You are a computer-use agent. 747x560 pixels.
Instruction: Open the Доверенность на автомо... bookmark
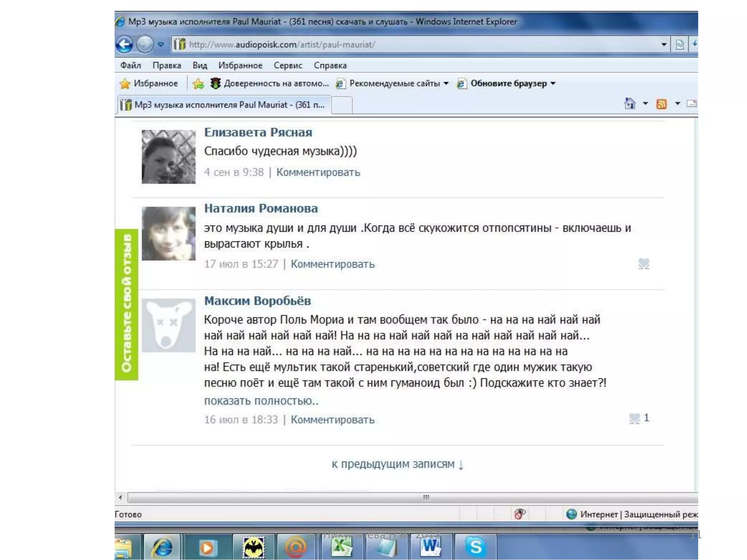pos(270,83)
